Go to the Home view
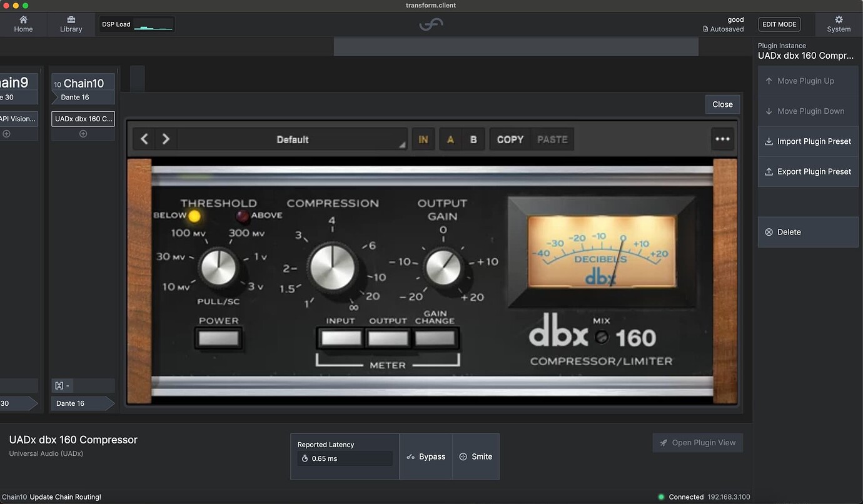Screen dimensions: 863x504 (23, 24)
